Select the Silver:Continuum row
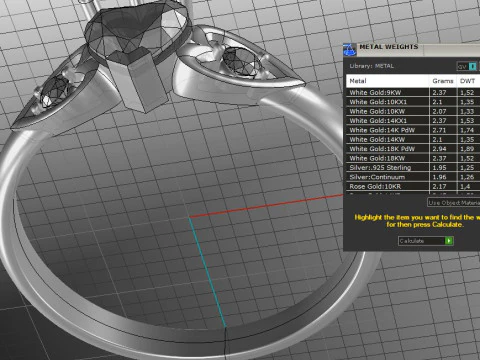Screen dimensions: 480x360 [413, 177]
